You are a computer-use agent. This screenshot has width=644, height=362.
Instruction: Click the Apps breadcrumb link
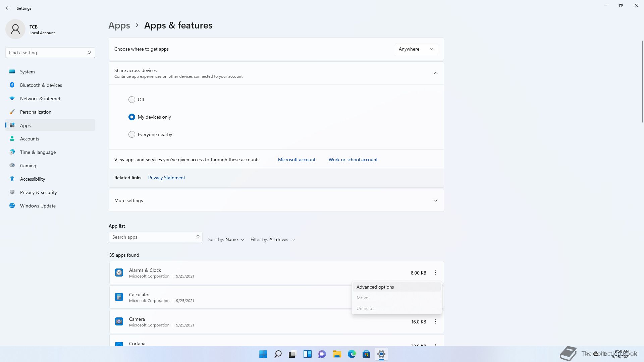click(x=119, y=25)
